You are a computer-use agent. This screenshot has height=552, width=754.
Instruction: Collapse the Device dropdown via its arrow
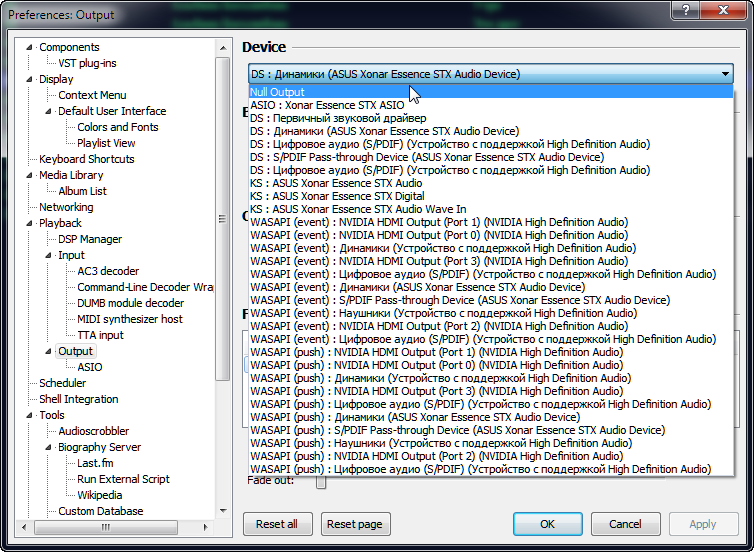[x=725, y=74]
